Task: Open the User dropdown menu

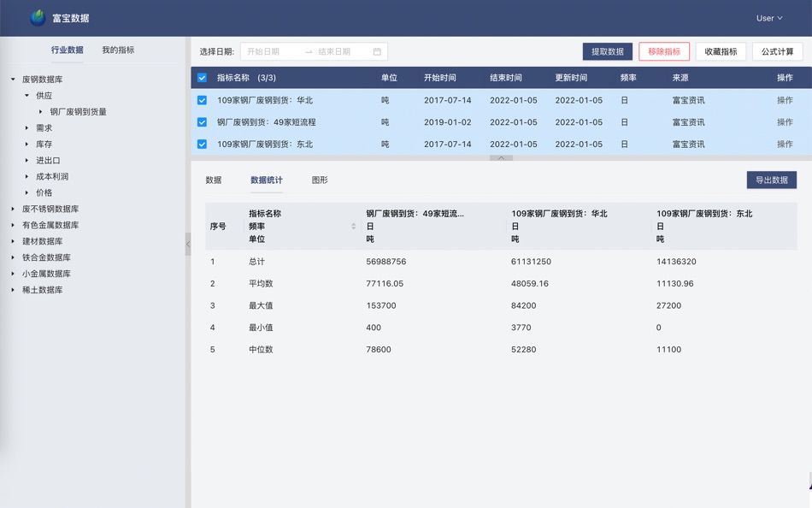Action: (x=769, y=18)
